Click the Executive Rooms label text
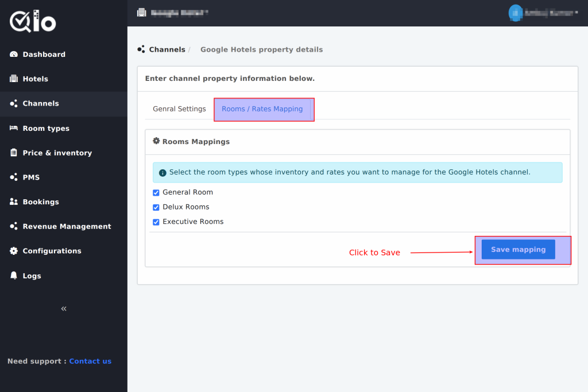 click(x=193, y=222)
